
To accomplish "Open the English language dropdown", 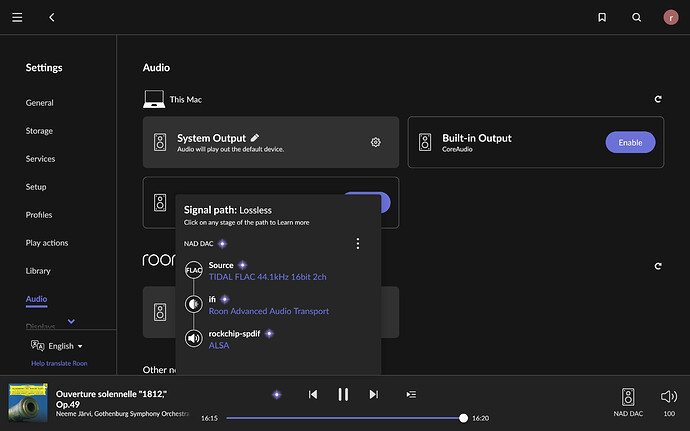I will pos(65,346).
